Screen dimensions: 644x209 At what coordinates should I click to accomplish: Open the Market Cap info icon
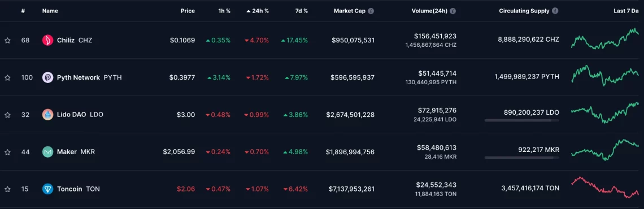coord(371,11)
